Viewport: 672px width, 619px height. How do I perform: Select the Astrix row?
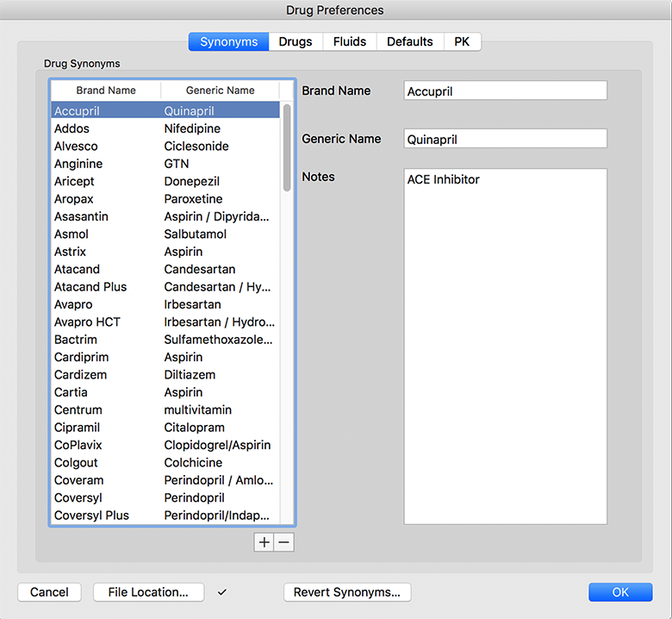pos(165,252)
